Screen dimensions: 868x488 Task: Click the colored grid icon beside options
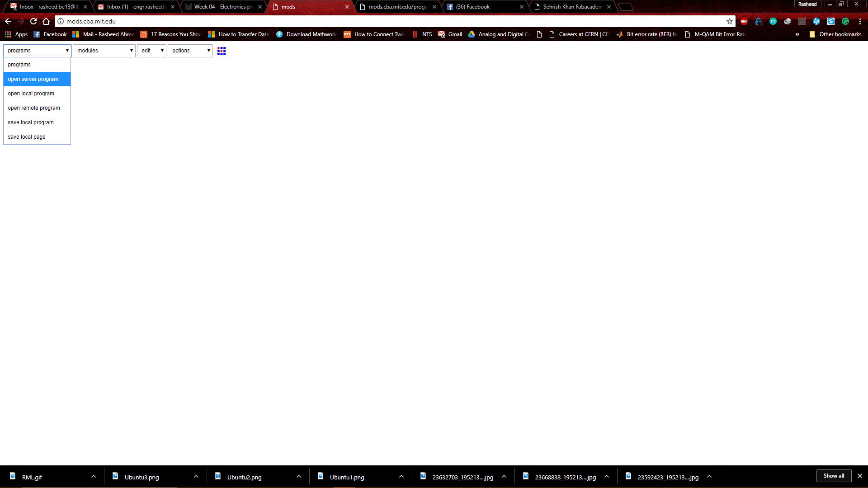click(x=222, y=51)
